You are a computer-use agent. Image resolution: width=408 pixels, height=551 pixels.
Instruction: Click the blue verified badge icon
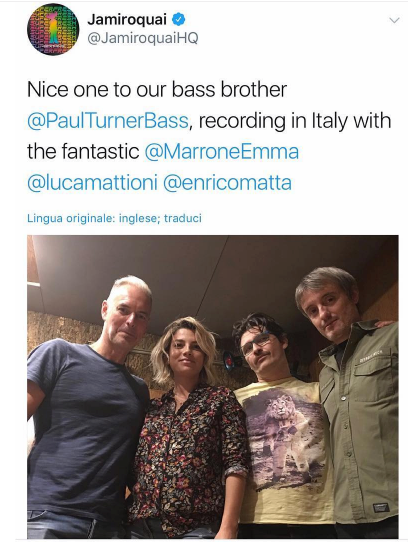click(178, 20)
